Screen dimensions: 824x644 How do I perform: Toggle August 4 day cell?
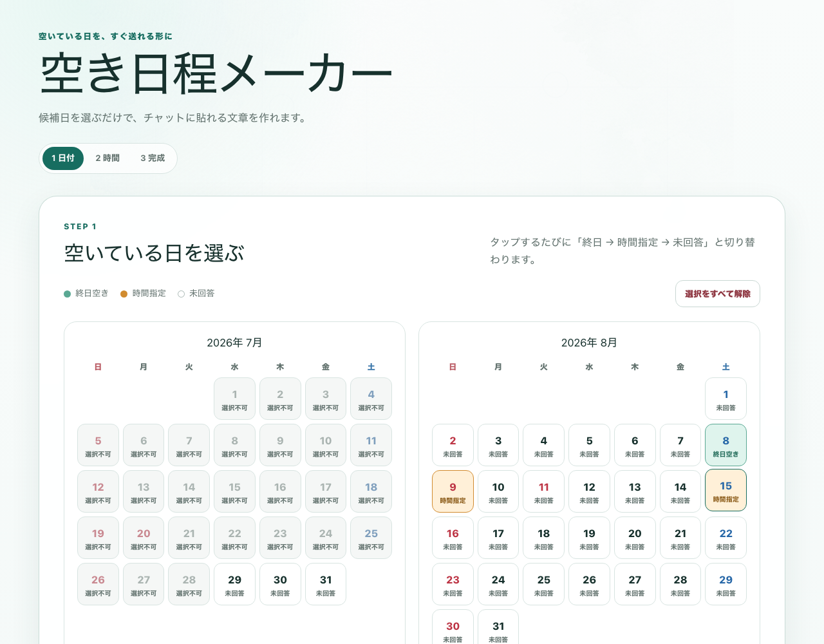544,445
